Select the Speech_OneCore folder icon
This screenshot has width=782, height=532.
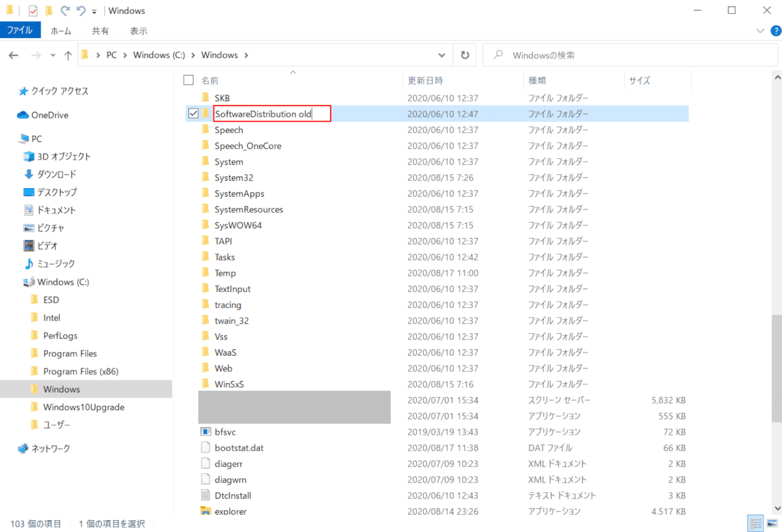(205, 146)
